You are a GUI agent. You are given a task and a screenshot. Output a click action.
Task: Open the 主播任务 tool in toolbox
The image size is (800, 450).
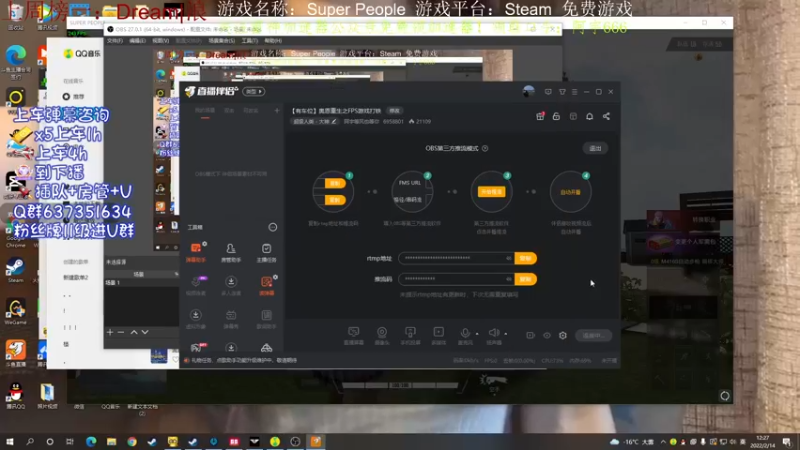pyautogui.click(x=266, y=252)
